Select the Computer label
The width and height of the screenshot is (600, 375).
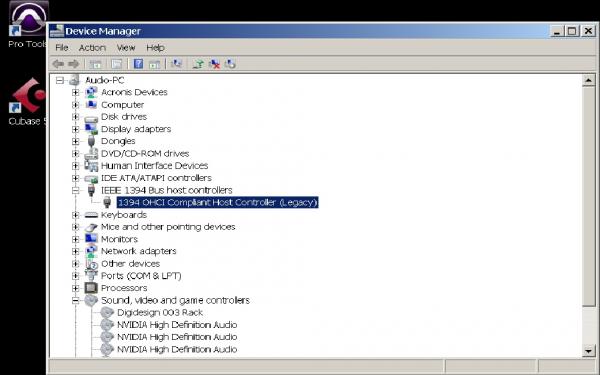click(122, 104)
